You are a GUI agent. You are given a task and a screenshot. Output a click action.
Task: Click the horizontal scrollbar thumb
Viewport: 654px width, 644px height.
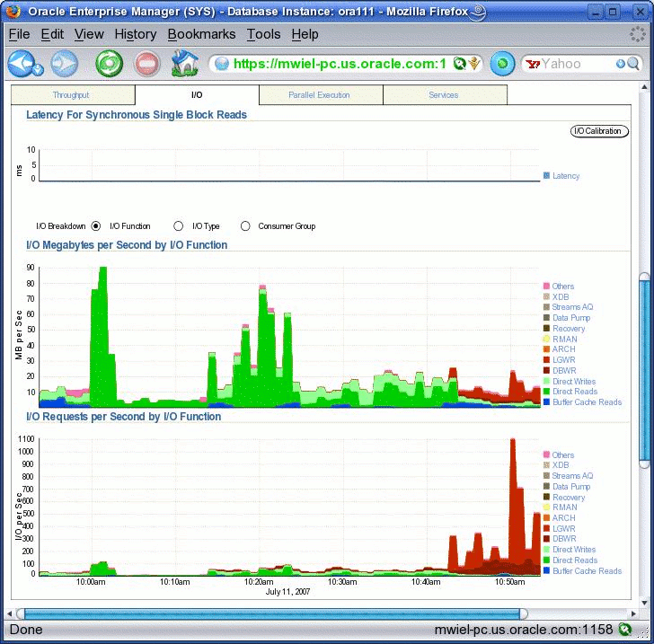pos(272,613)
